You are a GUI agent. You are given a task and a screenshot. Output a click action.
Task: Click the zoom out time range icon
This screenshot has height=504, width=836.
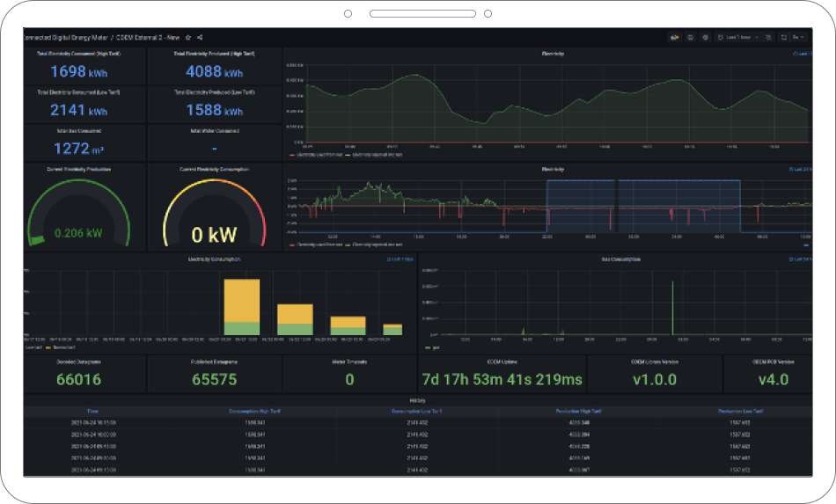(768, 37)
